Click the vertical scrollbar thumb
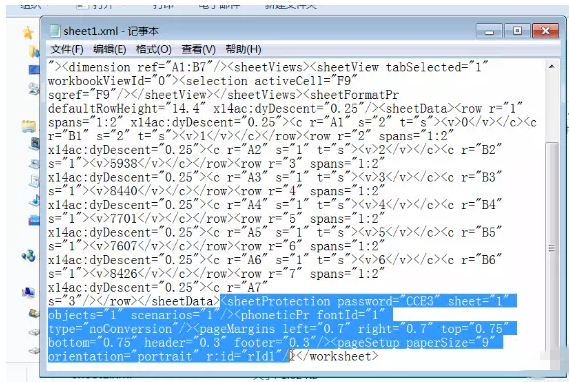Viewport: 569px width, 382px height. coord(552,248)
